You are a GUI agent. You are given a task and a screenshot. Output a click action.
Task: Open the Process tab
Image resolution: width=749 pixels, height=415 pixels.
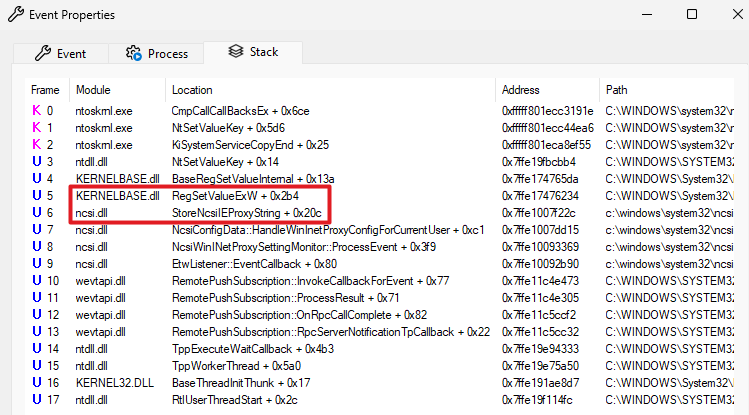(156, 53)
